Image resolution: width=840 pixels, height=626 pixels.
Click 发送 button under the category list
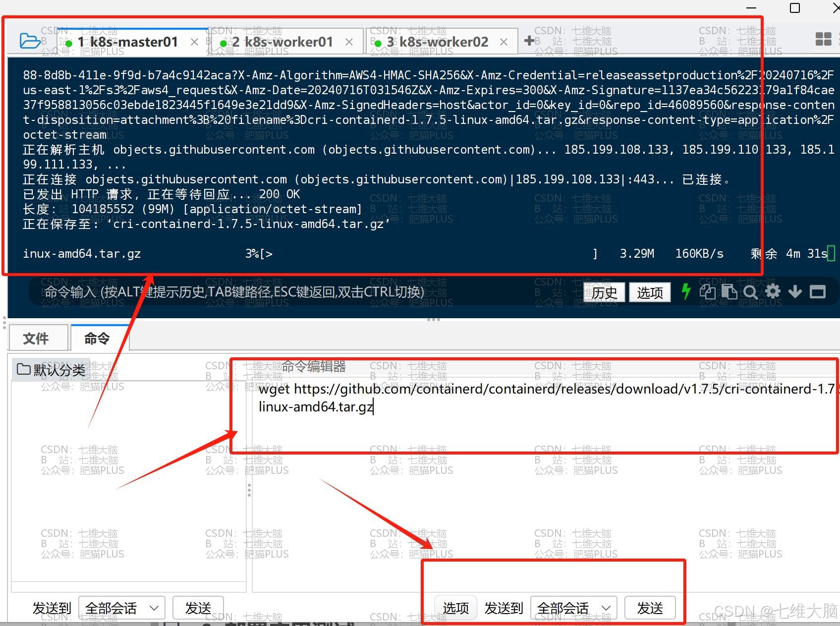198,608
